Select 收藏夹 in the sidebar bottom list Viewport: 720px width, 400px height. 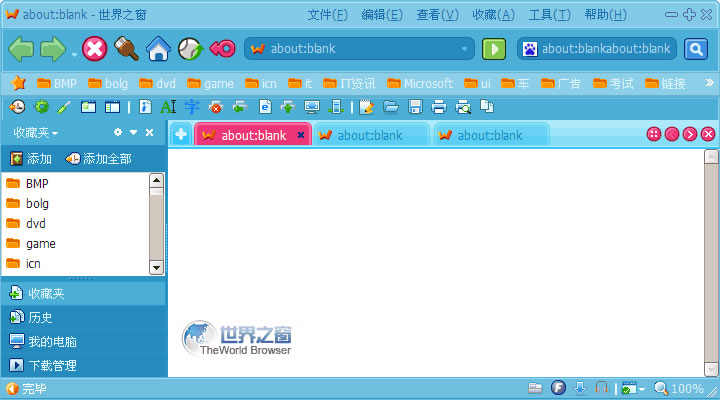83,293
